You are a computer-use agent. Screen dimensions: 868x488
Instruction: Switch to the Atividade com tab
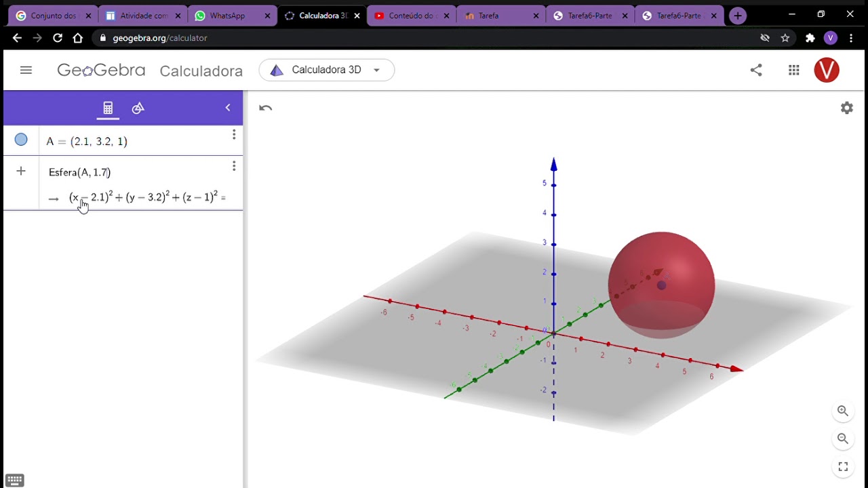[142, 16]
